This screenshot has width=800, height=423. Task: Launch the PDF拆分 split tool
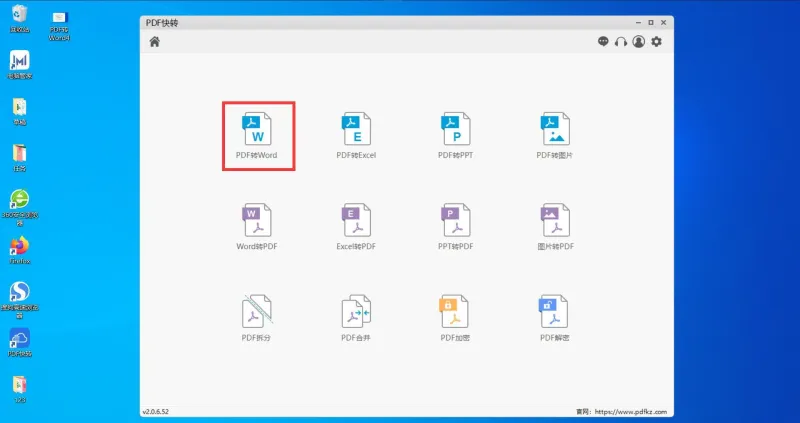pyautogui.click(x=257, y=318)
